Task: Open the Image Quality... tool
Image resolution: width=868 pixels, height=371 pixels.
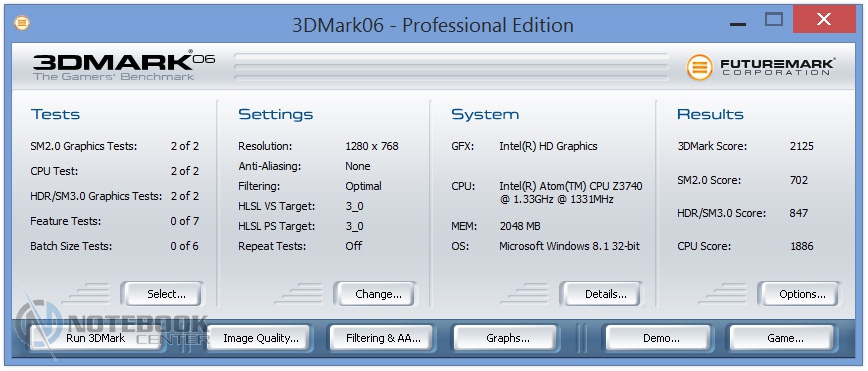Action: [261, 338]
